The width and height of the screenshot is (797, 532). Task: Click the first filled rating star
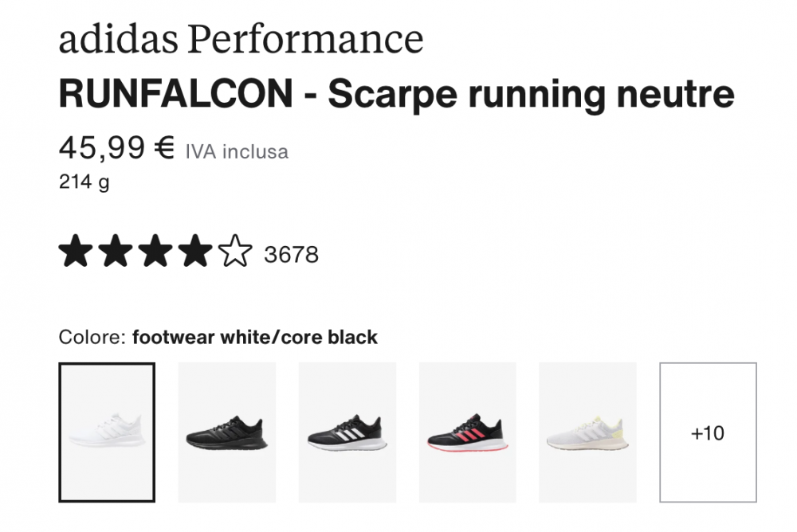(76, 252)
